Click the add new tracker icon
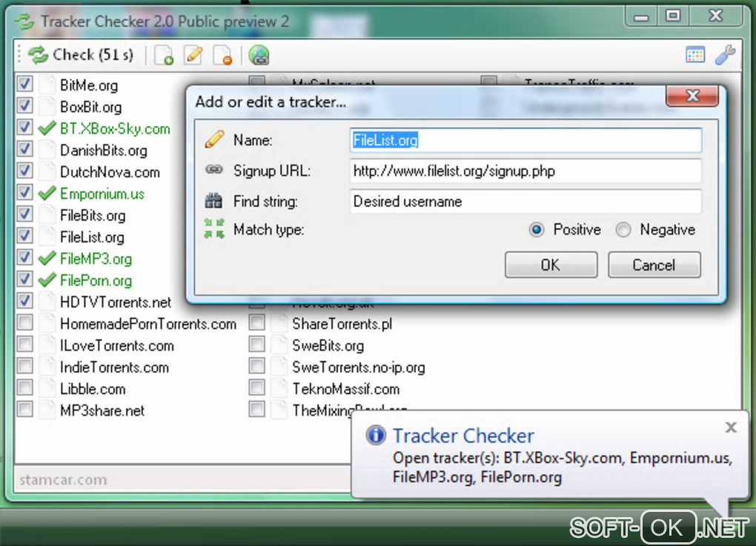The height and width of the screenshot is (546, 756). (164, 55)
